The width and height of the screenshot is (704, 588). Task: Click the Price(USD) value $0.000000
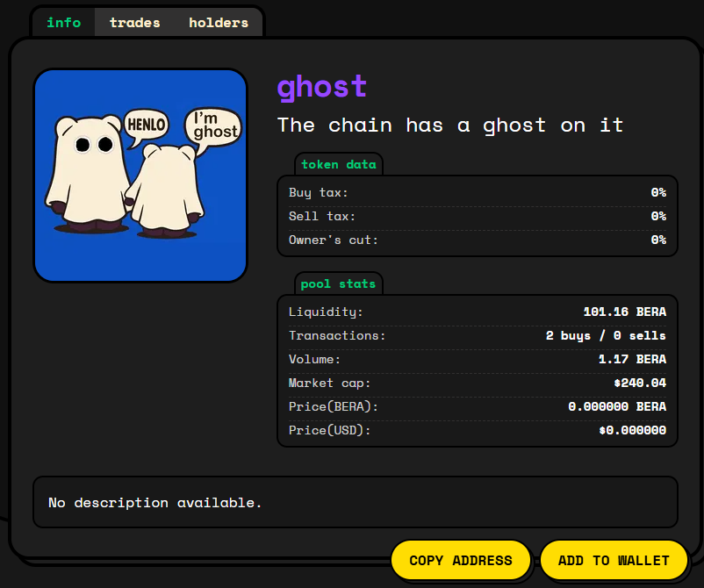[x=633, y=430]
